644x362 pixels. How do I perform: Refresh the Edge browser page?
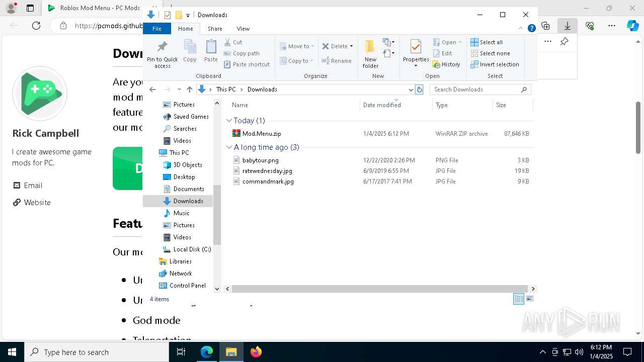pyautogui.click(x=36, y=26)
